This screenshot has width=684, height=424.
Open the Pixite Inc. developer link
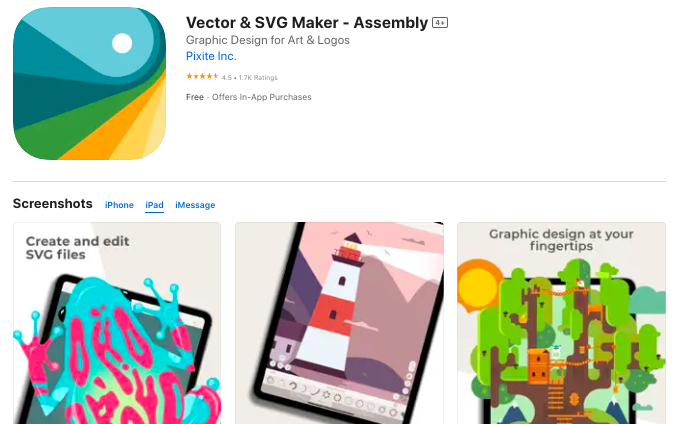[x=211, y=56]
